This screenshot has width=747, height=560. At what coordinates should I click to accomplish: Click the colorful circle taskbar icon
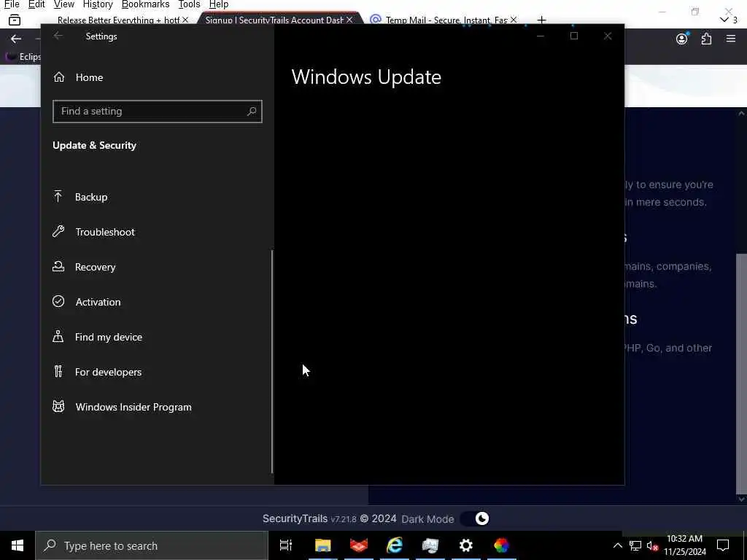click(x=502, y=545)
